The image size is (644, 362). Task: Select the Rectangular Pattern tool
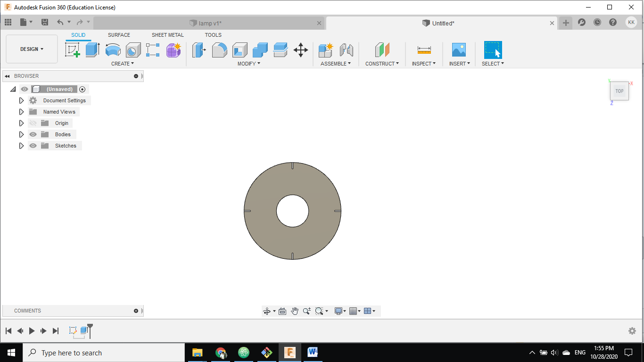pos(153,49)
